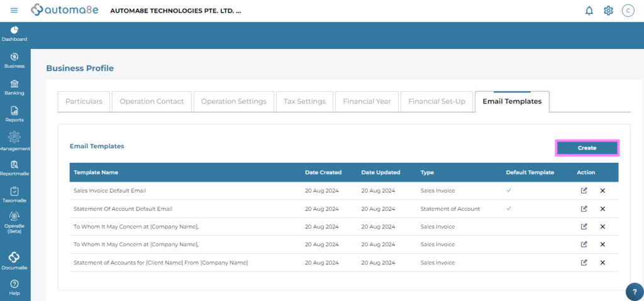Edit Sales Invoice Default Email template
Screen dimensions: 644x301
(x=584, y=190)
